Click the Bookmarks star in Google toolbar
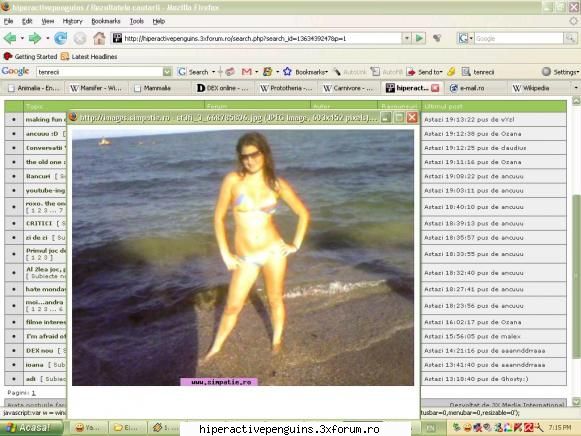The height and width of the screenshot is (436, 581). tap(287, 72)
